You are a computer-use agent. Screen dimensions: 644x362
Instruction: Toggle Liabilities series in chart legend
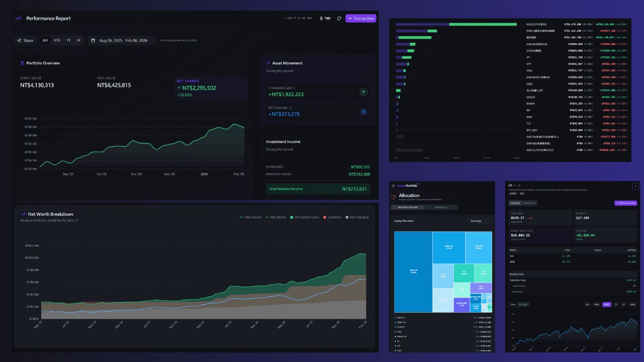[x=332, y=217]
